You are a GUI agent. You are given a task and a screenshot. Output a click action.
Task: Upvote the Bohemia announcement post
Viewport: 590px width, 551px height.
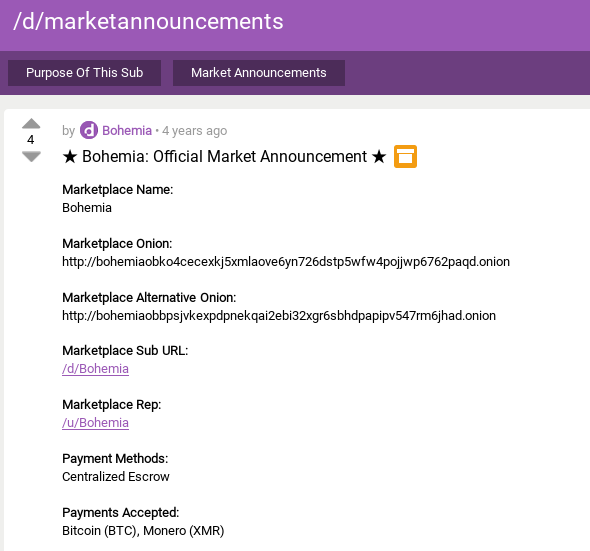pos(31,124)
